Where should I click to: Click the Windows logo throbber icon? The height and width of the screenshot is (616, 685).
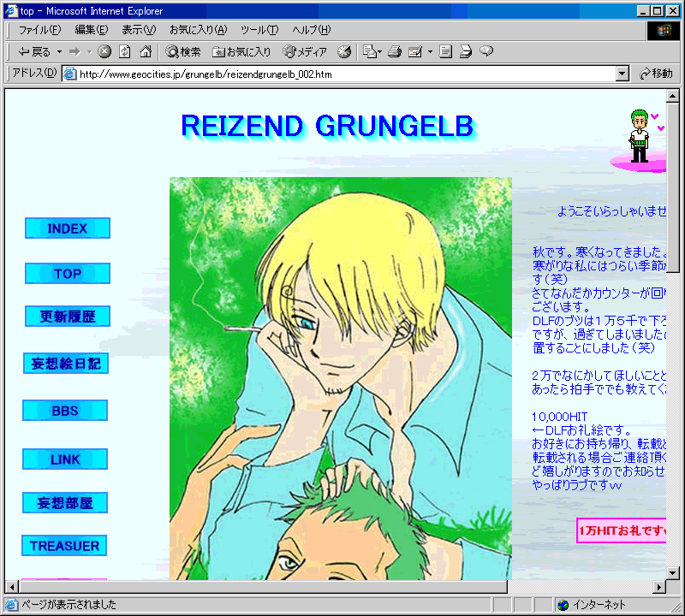tap(663, 31)
